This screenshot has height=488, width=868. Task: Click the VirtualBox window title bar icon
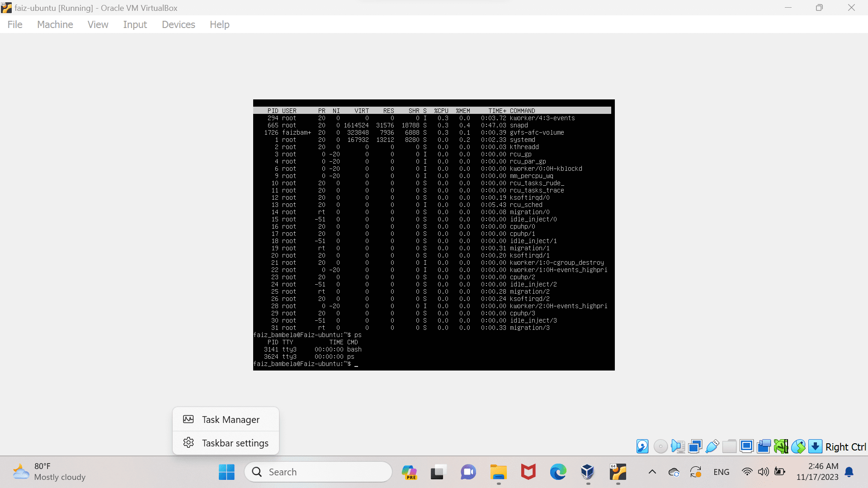tap(6, 8)
